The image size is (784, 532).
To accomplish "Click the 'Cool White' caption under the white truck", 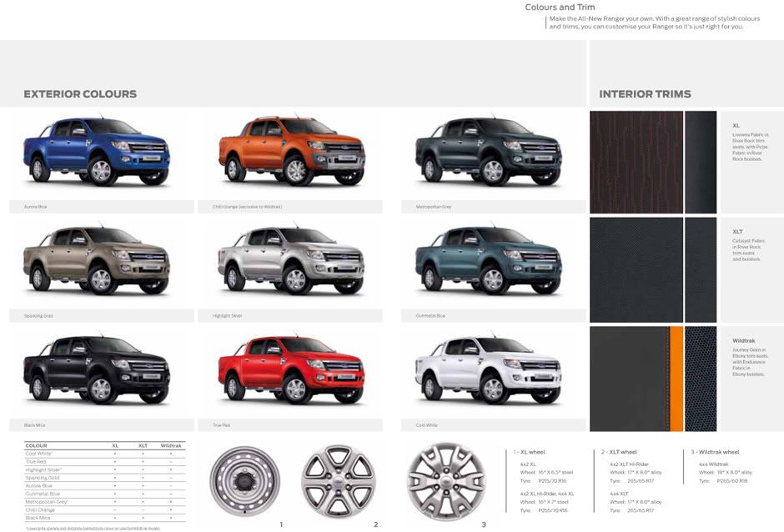I will 426,425.
